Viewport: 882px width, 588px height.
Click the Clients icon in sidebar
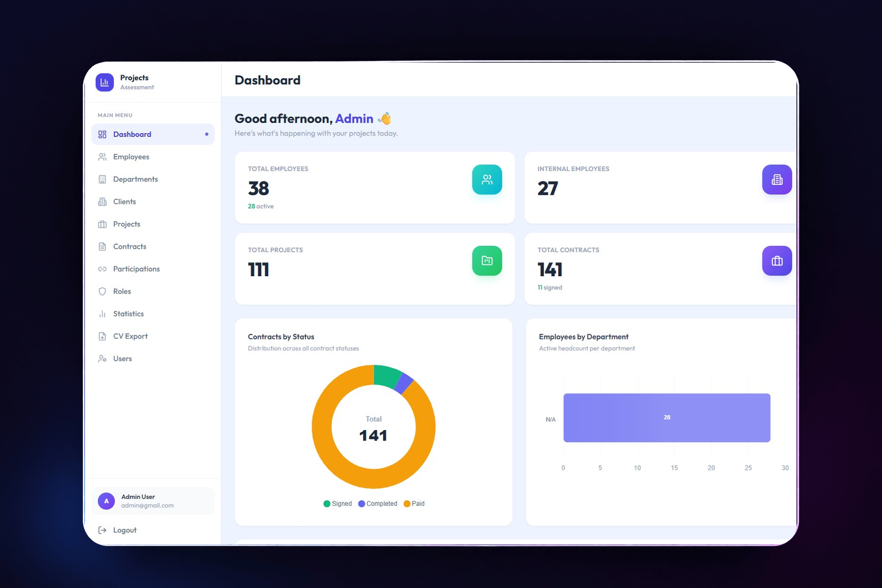(102, 202)
